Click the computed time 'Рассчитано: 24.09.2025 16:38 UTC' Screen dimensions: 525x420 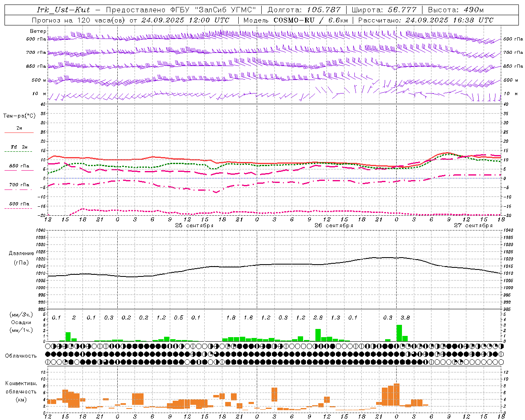pos(426,20)
